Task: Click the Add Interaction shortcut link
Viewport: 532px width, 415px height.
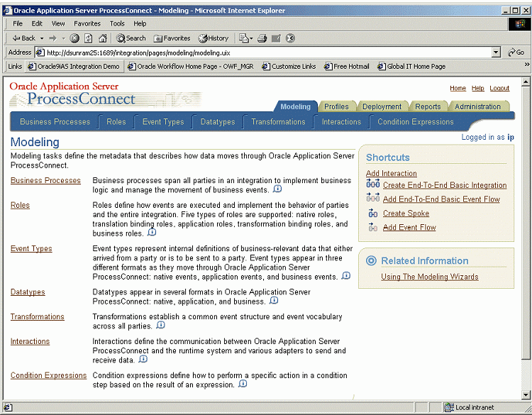Action: 391,173
